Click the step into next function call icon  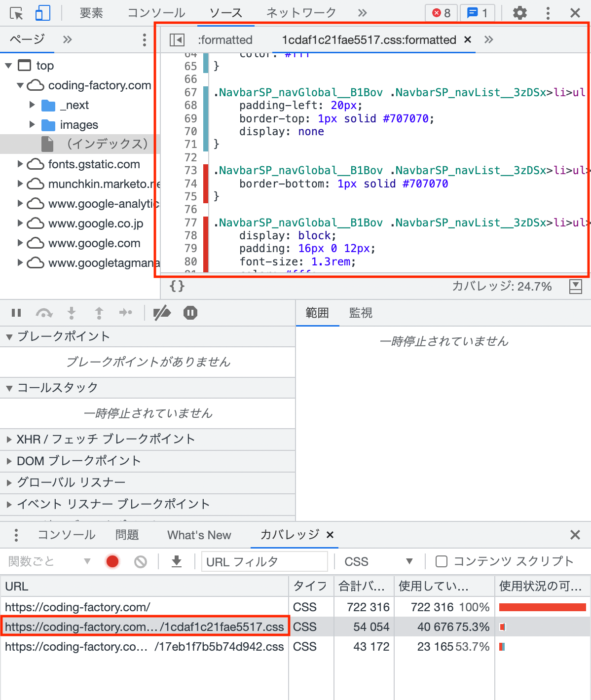(72, 313)
